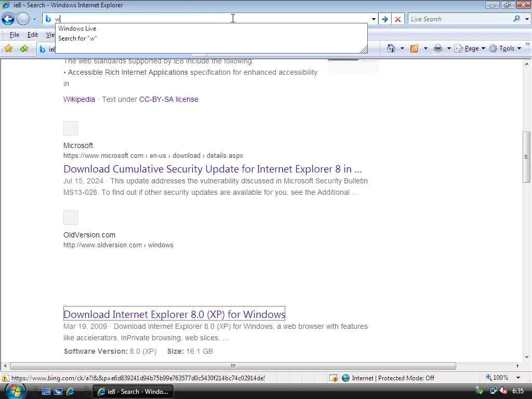Image resolution: width=532 pixels, height=399 pixels.
Task: Click the microsoft.com result URL
Action: 153,156
